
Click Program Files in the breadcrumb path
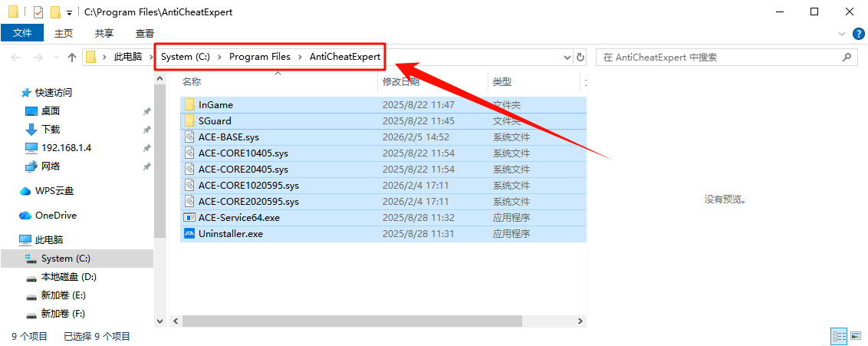point(259,57)
